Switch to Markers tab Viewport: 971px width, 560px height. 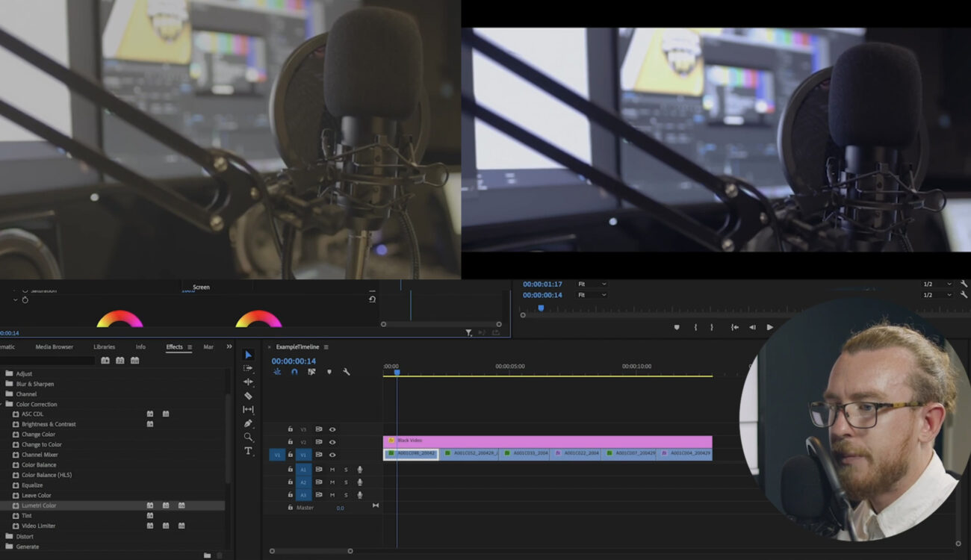[208, 346]
